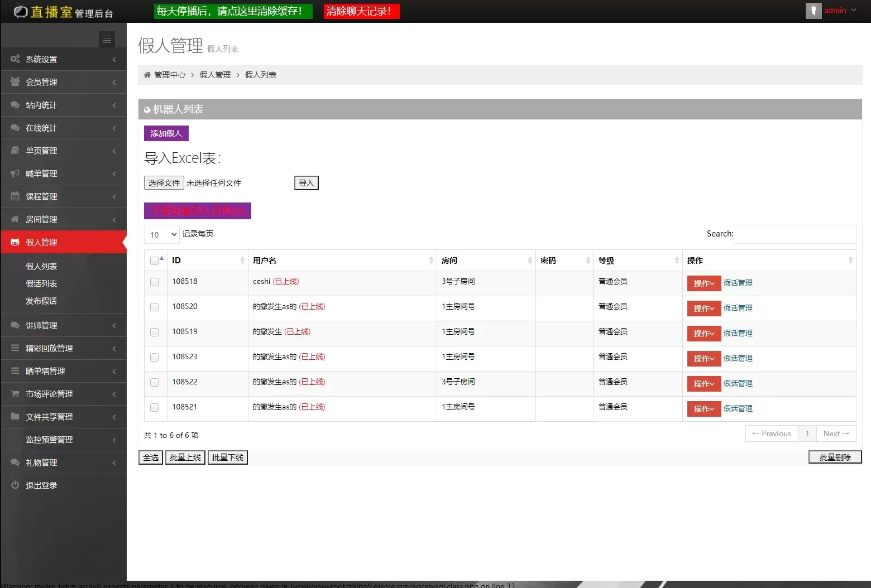Click the 退出登录 power icon
Viewport: 871px width, 588px height.
(x=15, y=485)
